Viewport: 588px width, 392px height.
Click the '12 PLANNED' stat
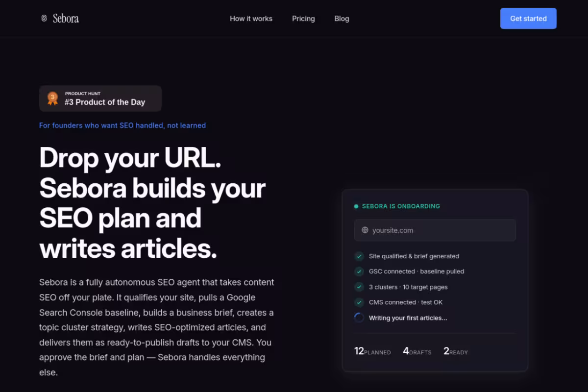point(372,351)
